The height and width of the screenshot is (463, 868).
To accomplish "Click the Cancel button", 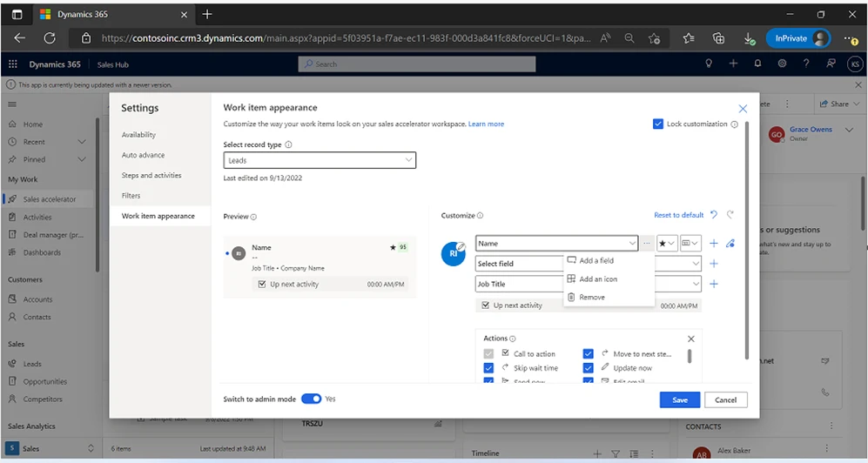I will 726,400.
